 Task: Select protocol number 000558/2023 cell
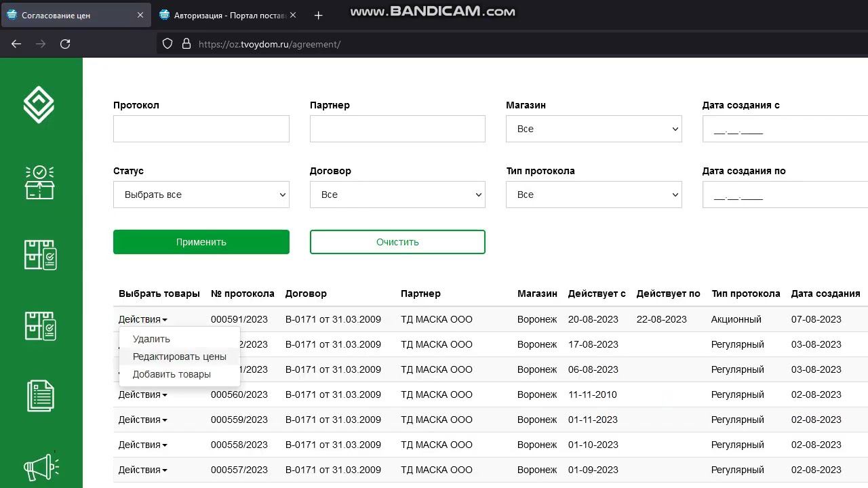pyautogui.click(x=239, y=445)
